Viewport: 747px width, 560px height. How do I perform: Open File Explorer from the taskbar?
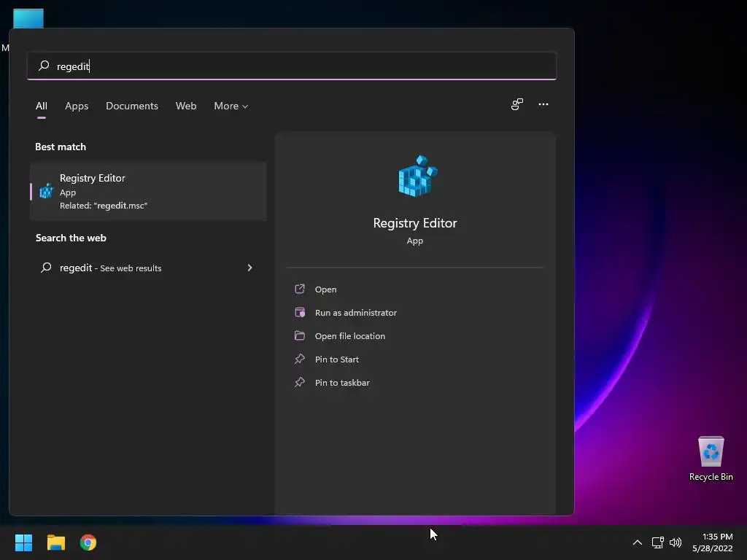point(55,542)
